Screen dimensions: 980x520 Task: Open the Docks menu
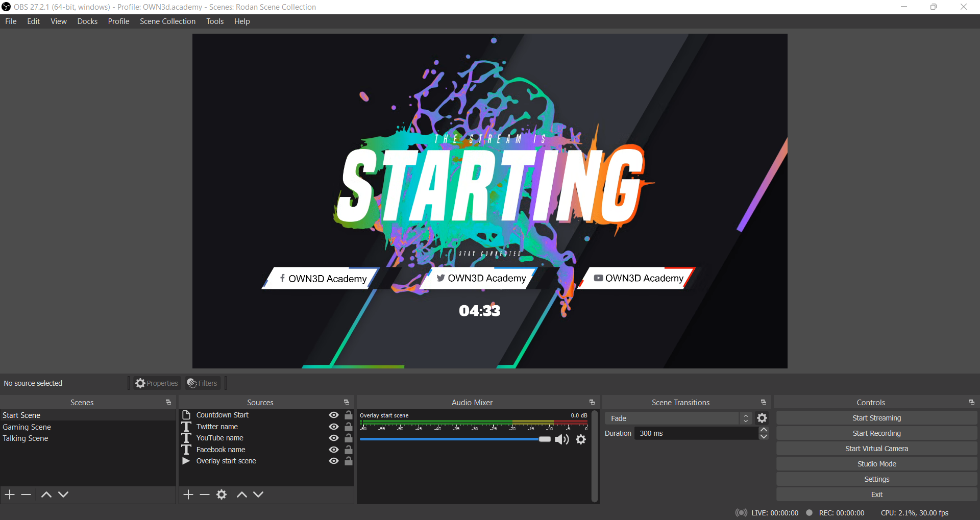pyautogui.click(x=87, y=21)
